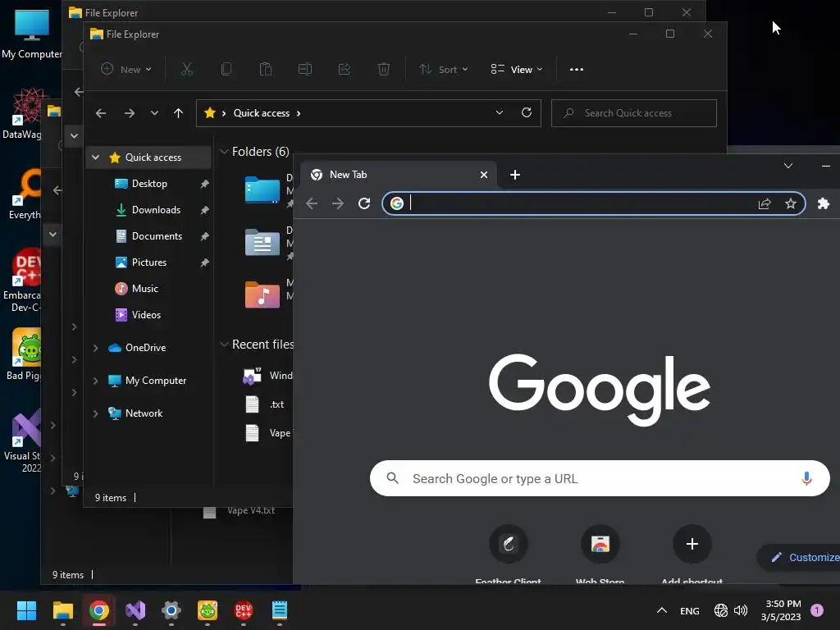Image resolution: width=840 pixels, height=630 pixels.
Task: Open the volume speaker tray icon
Action: click(x=741, y=610)
